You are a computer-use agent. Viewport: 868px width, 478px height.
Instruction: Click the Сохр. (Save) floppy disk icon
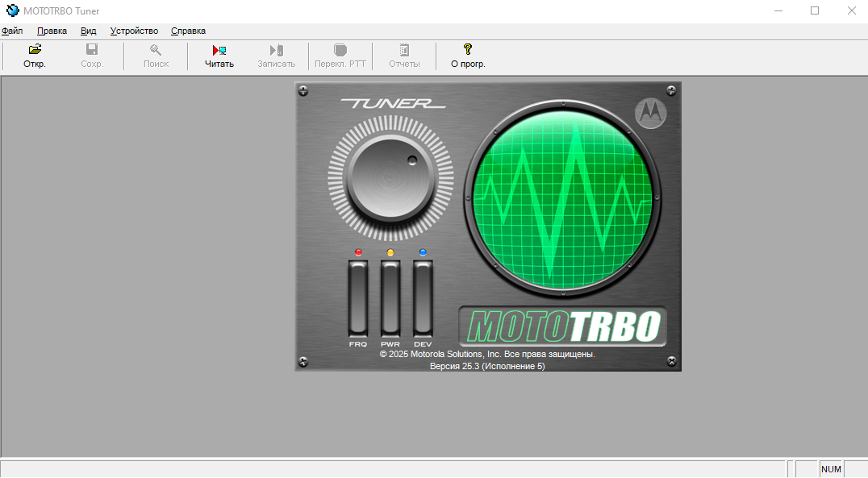click(x=92, y=50)
